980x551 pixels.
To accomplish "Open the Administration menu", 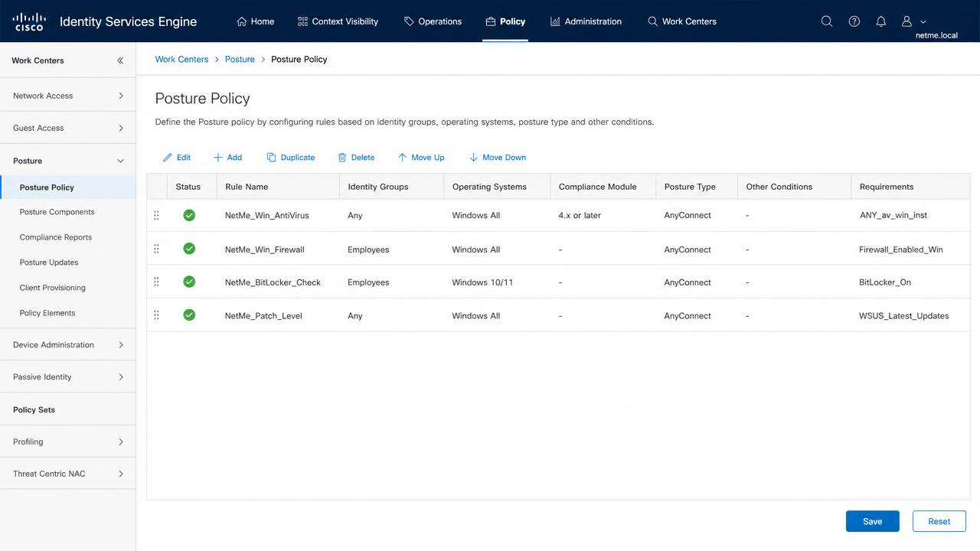I will click(586, 21).
